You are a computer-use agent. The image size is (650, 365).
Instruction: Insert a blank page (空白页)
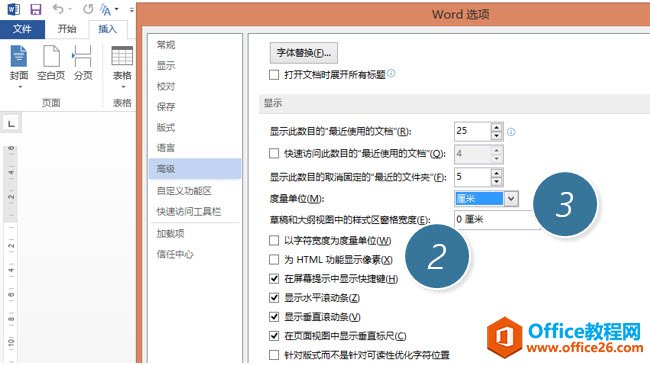pyautogui.click(x=51, y=62)
